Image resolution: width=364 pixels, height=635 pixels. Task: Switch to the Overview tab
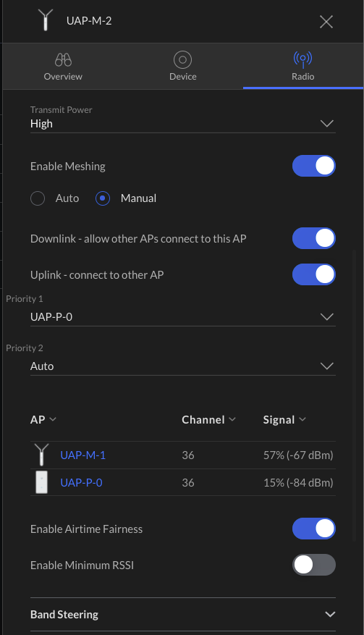click(63, 67)
